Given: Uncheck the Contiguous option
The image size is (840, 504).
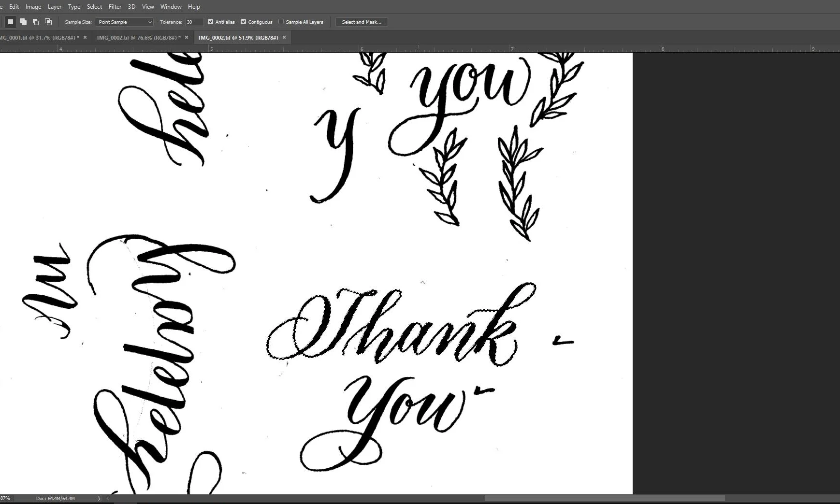Looking at the screenshot, I should pyautogui.click(x=243, y=22).
